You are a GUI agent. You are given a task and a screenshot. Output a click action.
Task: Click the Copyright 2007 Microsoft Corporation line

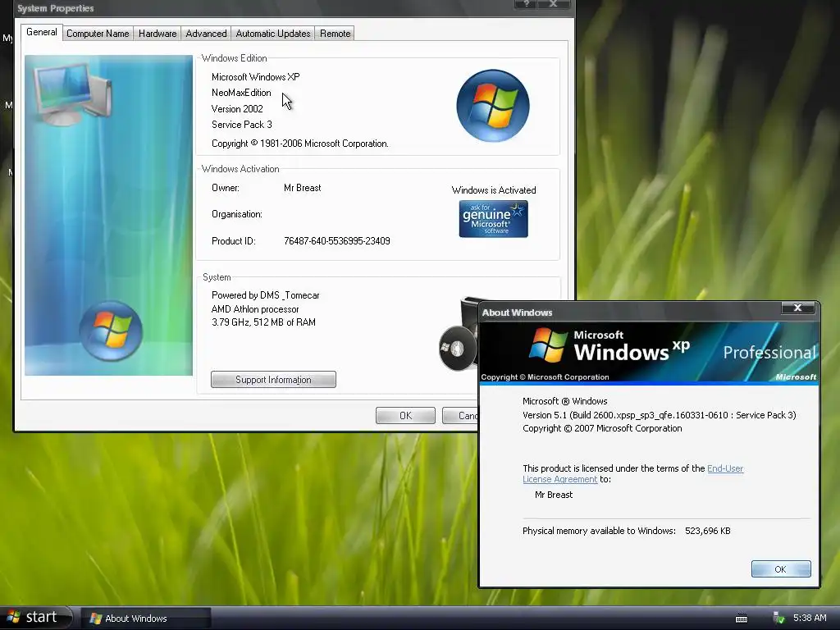(x=602, y=428)
